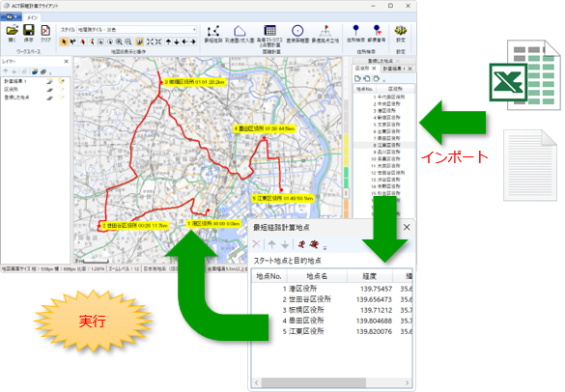
Task: Save workspace using the 保存 floppy icon
Action: pos(28,33)
